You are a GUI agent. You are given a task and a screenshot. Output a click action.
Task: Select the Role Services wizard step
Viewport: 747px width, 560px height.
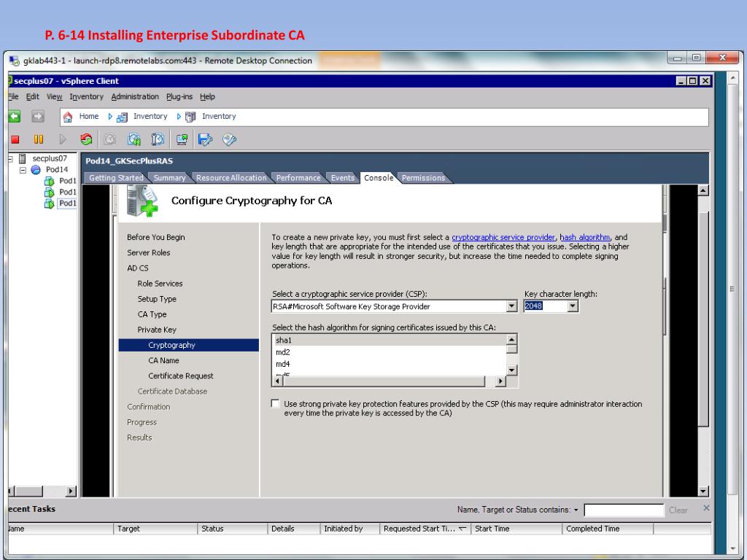pos(160,284)
